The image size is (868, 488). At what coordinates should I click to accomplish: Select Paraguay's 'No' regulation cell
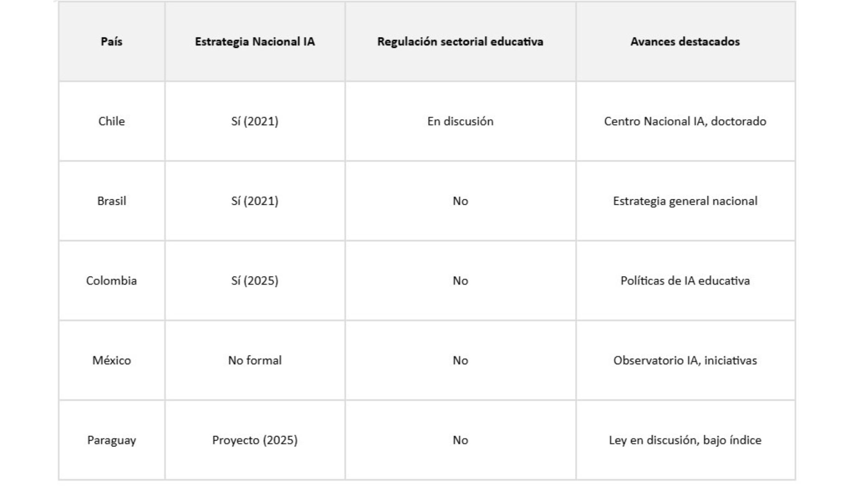coord(460,440)
